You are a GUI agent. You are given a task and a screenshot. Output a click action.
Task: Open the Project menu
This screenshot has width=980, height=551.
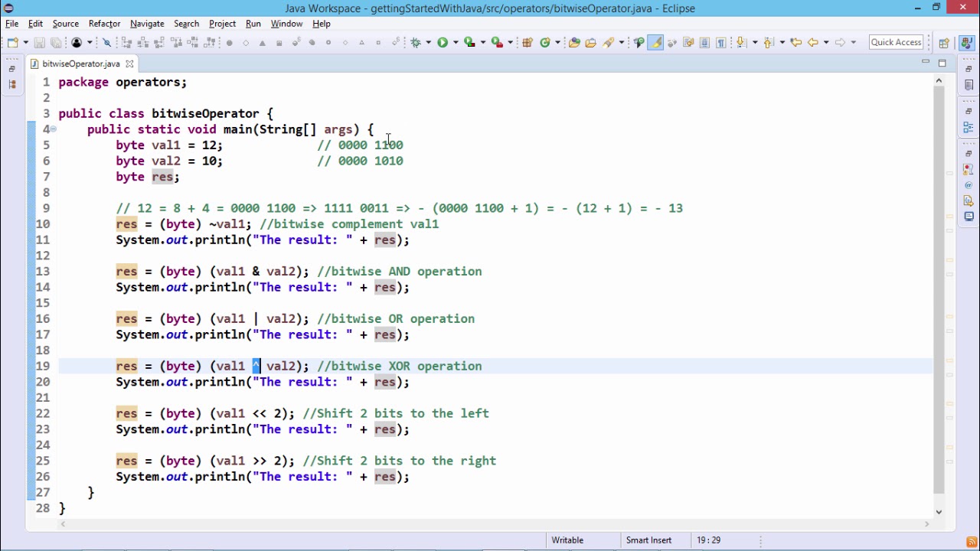pyautogui.click(x=222, y=24)
